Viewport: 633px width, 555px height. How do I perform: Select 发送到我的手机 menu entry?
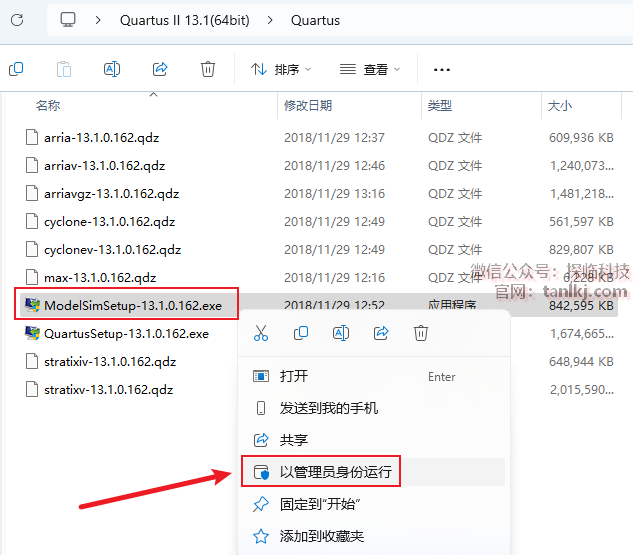[328, 408]
